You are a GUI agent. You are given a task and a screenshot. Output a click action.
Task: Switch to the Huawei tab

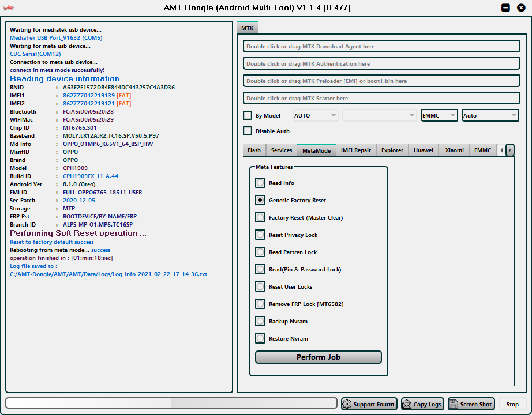tap(424, 150)
